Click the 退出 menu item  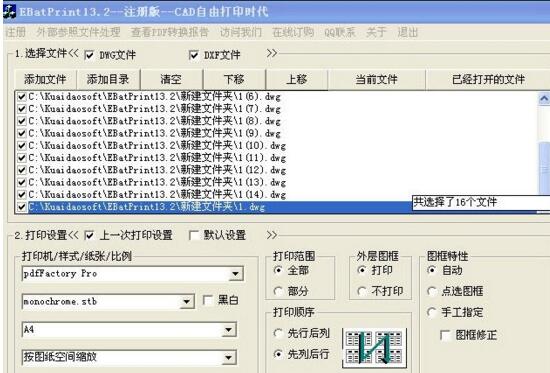pyautogui.click(x=407, y=32)
